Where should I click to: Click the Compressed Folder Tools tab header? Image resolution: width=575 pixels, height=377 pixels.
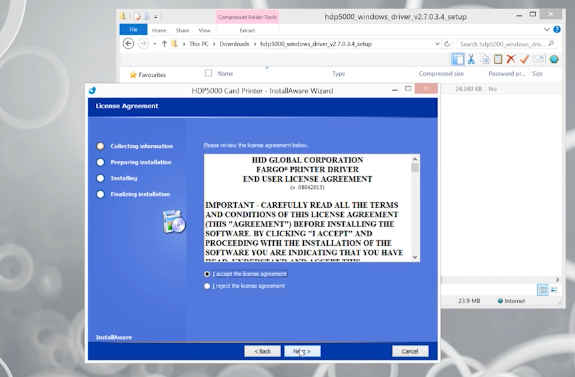click(x=247, y=17)
